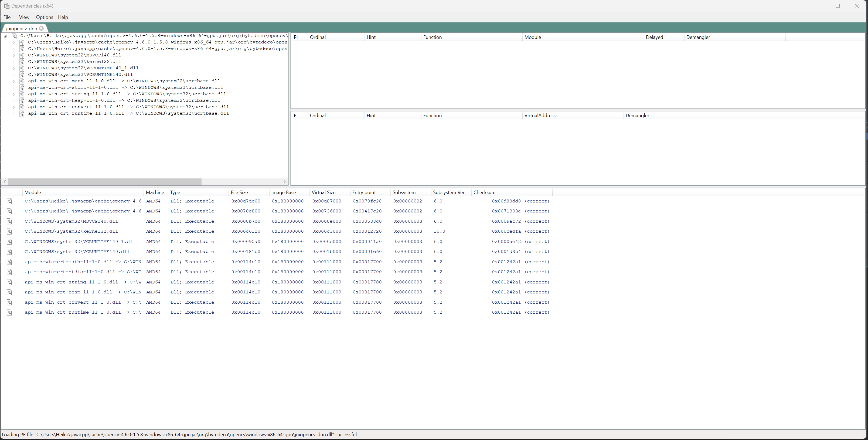Open the Options menu
This screenshot has height=440, width=868.
tap(44, 17)
